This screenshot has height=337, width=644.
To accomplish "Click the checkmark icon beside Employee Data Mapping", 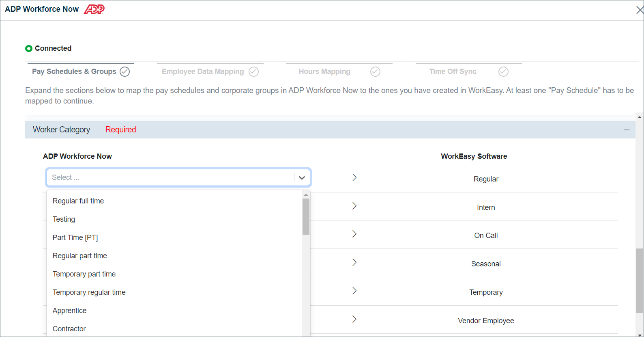I will [x=254, y=71].
